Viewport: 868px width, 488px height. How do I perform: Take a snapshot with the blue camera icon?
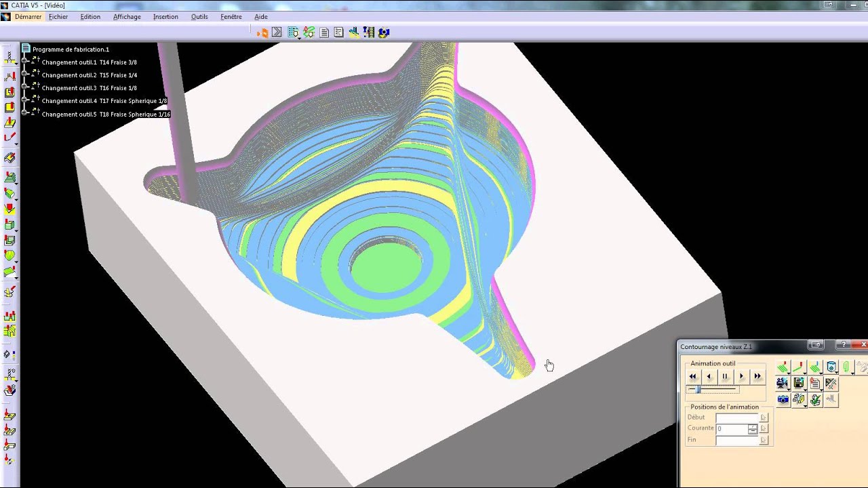click(783, 399)
